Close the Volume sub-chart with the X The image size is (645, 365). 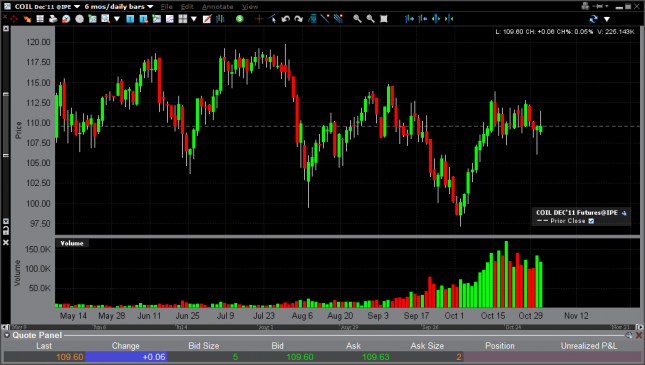click(6, 243)
